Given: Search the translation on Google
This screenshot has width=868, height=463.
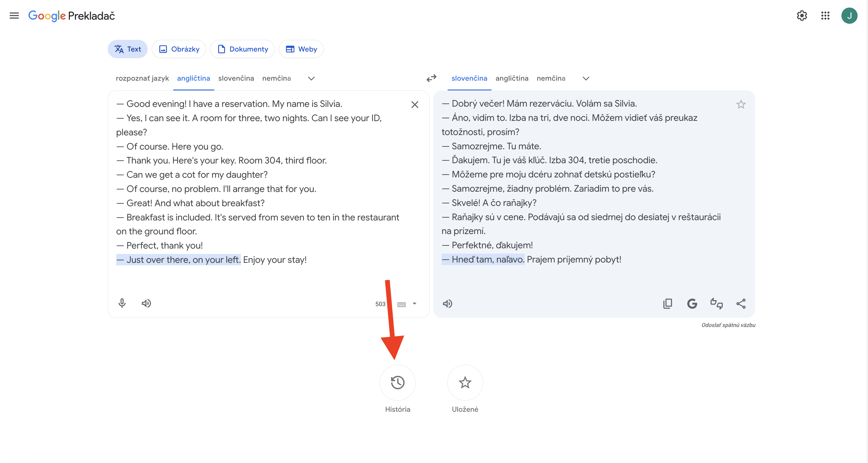Looking at the screenshot, I should tap(692, 303).
